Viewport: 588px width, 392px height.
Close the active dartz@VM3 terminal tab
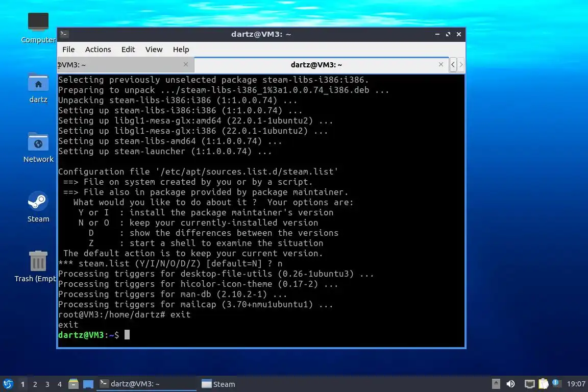pos(441,64)
